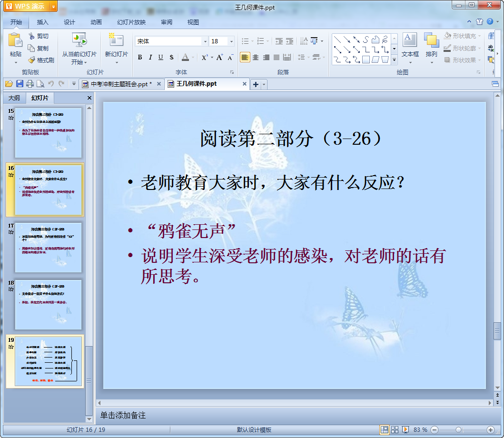Open the Slide Show ribbon tab

point(131,22)
